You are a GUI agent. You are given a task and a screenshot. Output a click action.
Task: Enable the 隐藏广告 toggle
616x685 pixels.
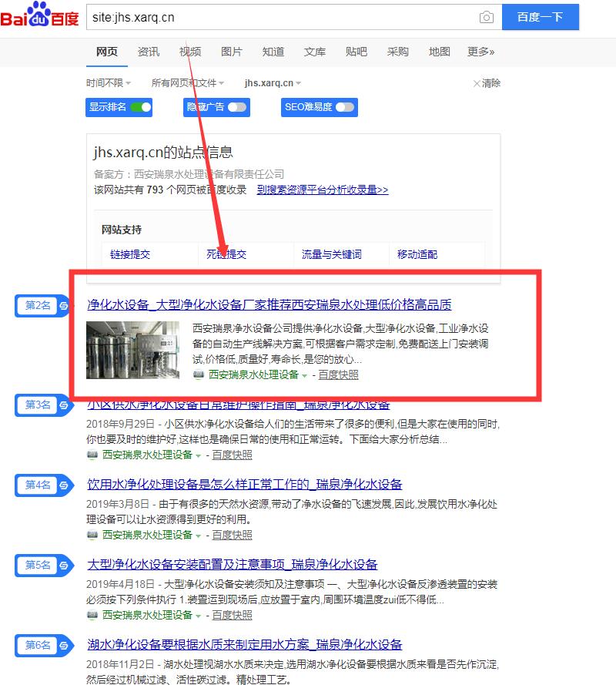tap(237, 107)
